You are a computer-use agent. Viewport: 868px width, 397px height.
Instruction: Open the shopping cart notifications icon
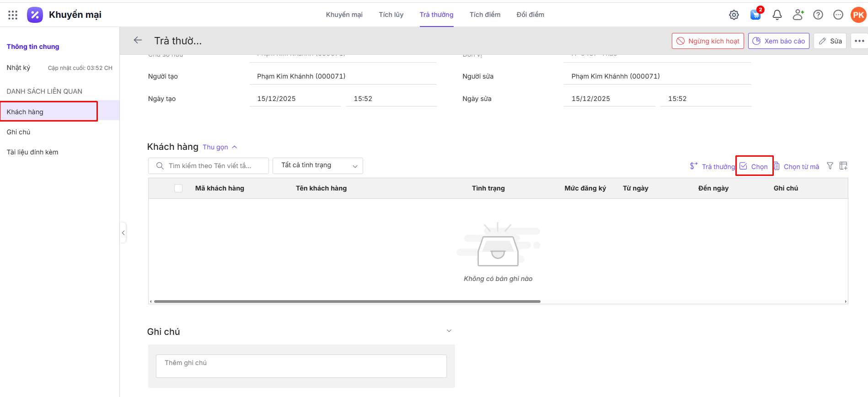tap(755, 15)
